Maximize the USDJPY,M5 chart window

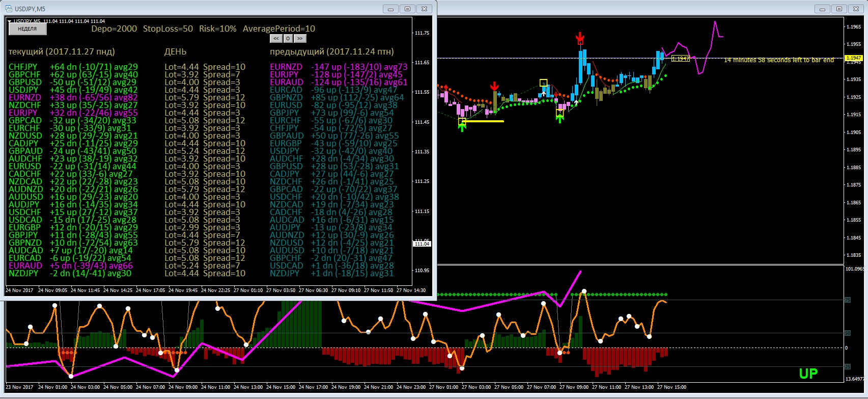click(408, 9)
